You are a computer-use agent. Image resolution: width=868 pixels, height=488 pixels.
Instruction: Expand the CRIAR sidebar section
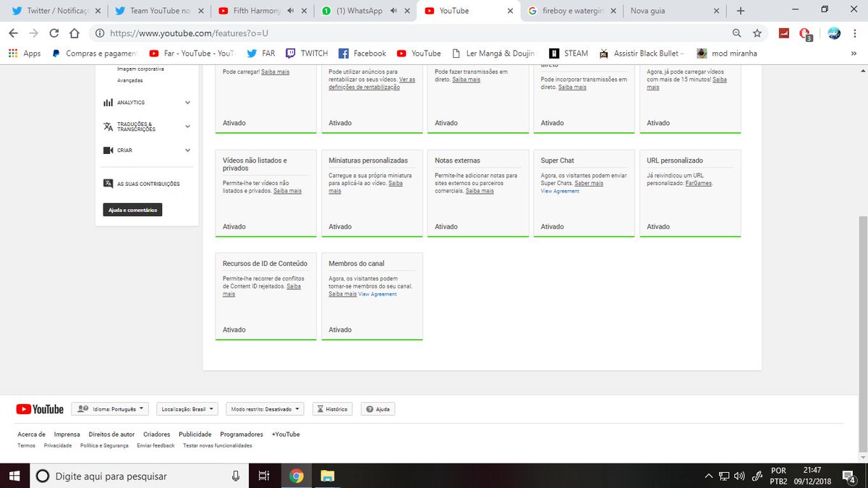(147, 150)
